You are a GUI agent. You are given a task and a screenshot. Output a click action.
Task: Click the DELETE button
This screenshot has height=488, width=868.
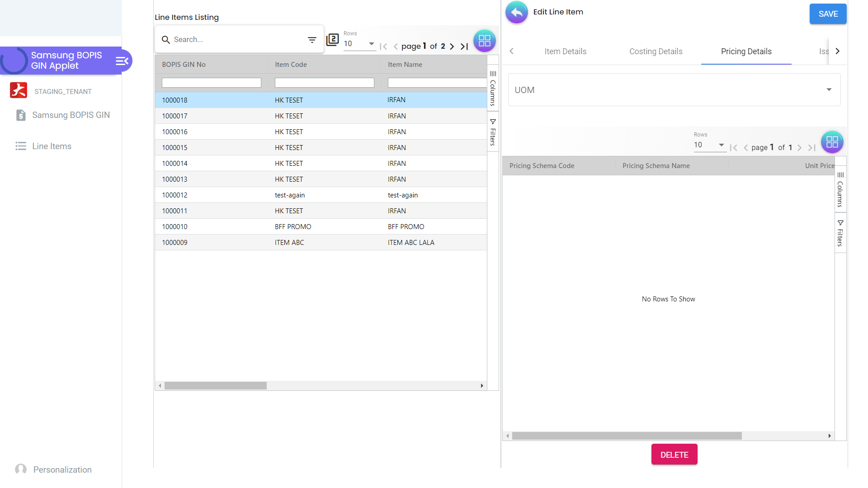[674, 455]
